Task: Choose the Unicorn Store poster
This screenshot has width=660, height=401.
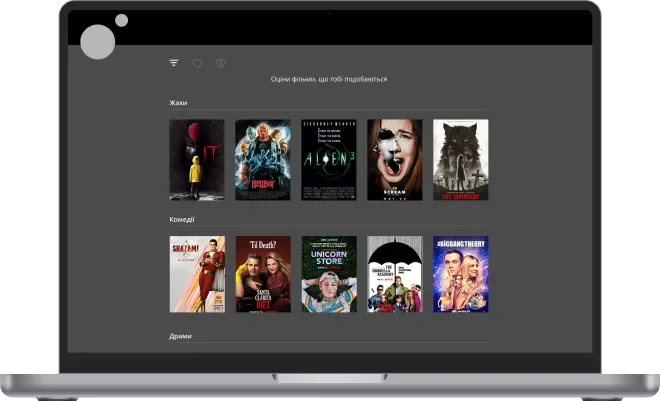Action: pos(329,274)
